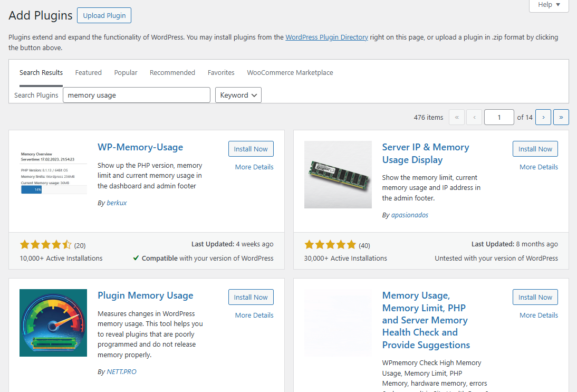
Task: Click the first-page double-arrow icon
Action: 457,117
